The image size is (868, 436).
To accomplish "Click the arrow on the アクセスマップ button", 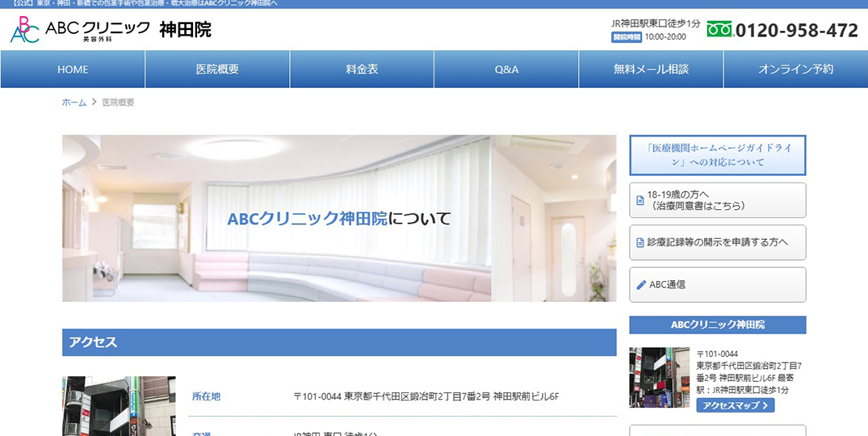I will [765, 405].
